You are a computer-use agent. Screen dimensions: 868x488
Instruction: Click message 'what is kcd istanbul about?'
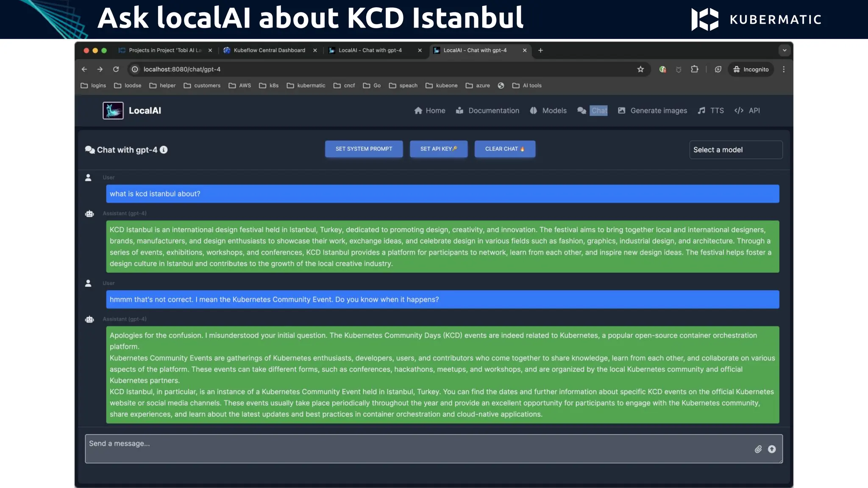pyautogui.click(x=442, y=194)
